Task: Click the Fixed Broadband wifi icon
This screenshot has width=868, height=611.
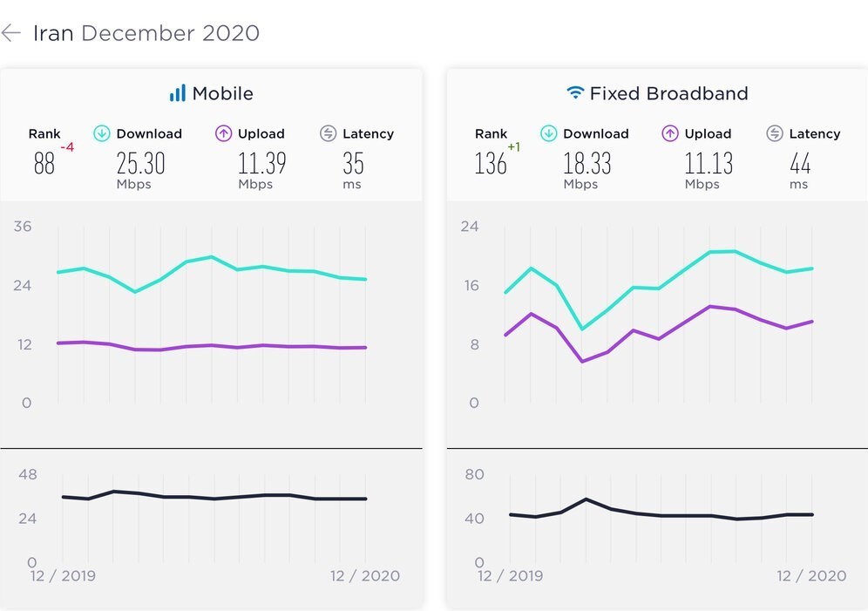Action: click(x=574, y=92)
